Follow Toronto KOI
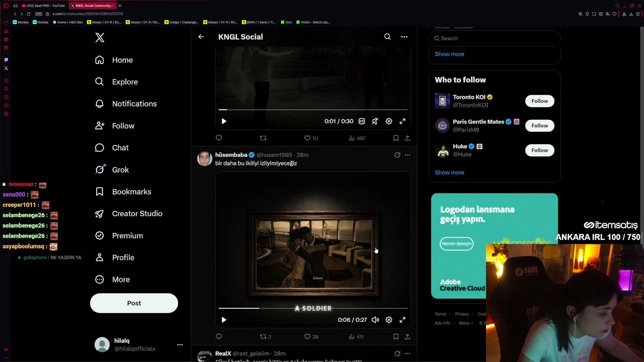This screenshot has width=644, height=362. pyautogui.click(x=539, y=101)
